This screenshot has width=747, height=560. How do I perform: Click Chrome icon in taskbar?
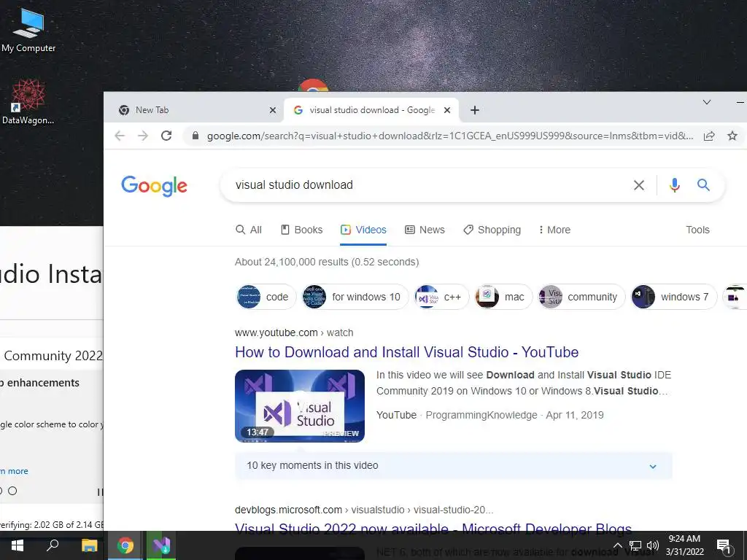(x=125, y=545)
